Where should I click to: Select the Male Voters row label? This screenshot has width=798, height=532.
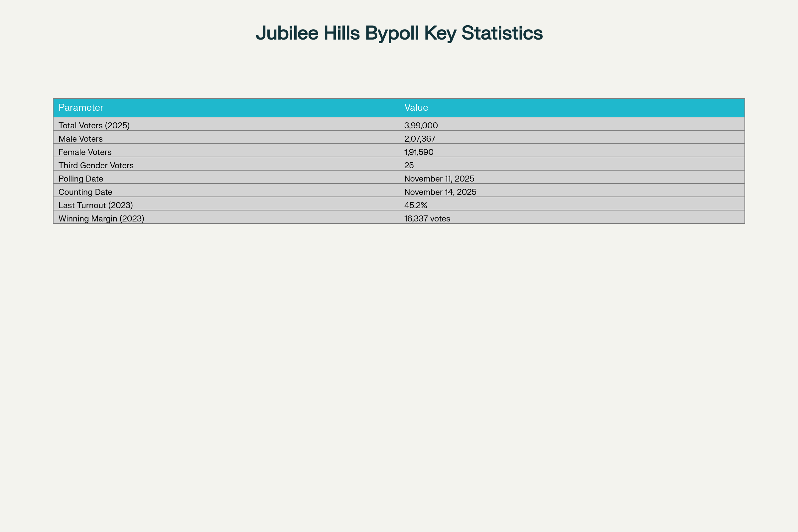(80, 138)
